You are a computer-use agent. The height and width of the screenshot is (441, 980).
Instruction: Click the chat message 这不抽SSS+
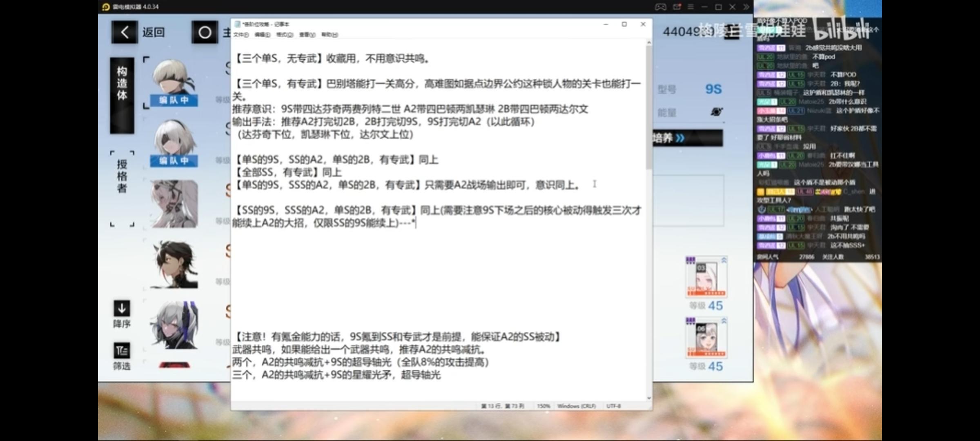847,245
